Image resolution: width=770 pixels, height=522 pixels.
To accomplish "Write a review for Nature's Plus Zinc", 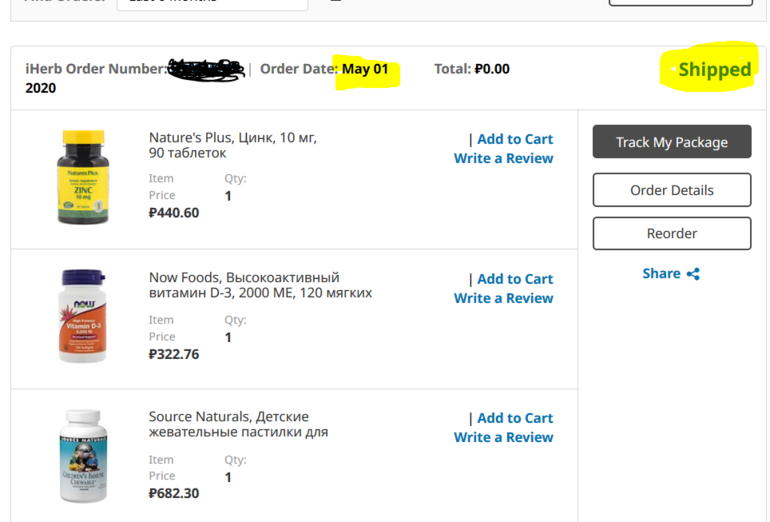I will pos(503,158).
